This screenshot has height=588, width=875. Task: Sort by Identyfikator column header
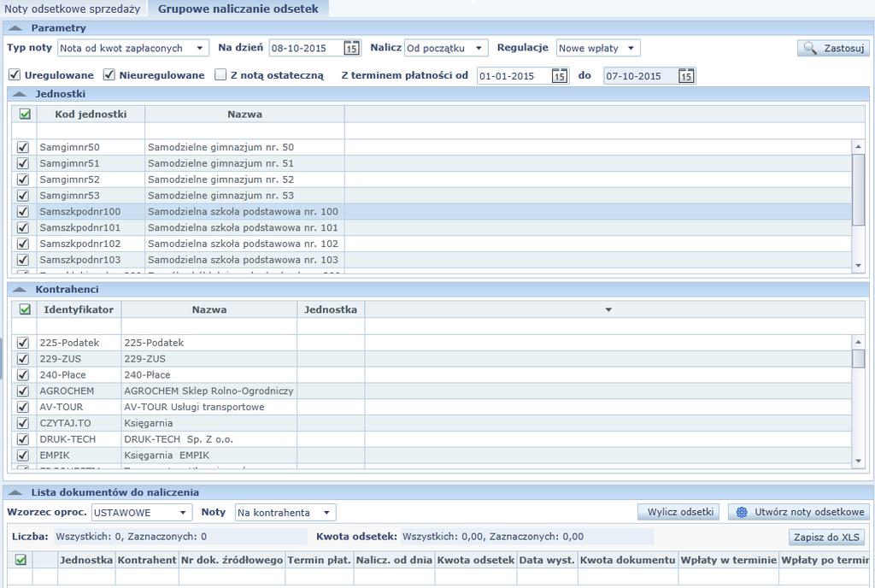[79, 309]
